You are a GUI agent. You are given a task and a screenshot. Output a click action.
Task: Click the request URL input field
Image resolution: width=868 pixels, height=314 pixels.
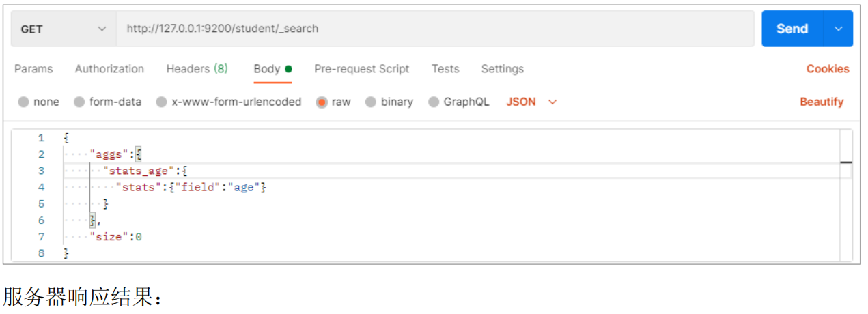pos(434,29)
